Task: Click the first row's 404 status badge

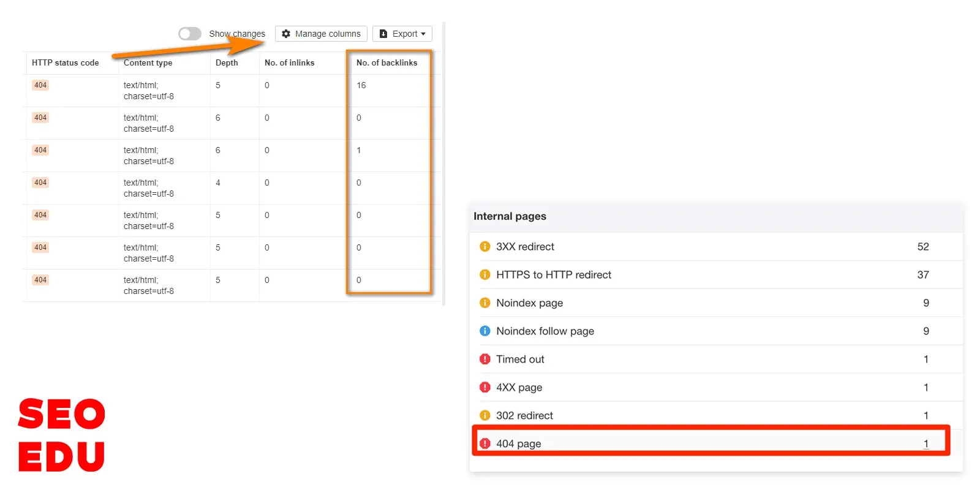Action: click(40, 85)
